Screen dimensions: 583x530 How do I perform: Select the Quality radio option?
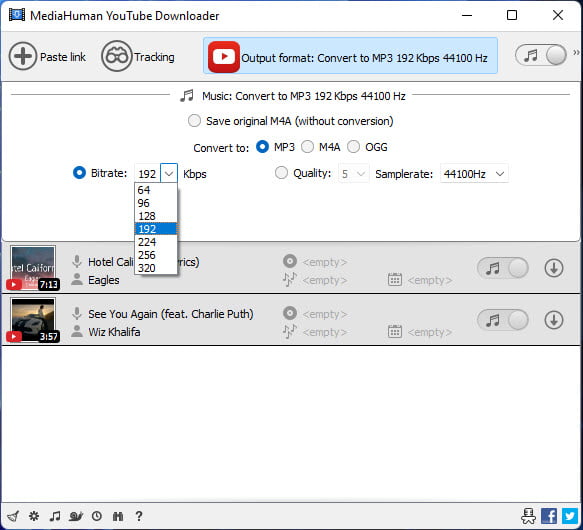click(x=281, y=173)
